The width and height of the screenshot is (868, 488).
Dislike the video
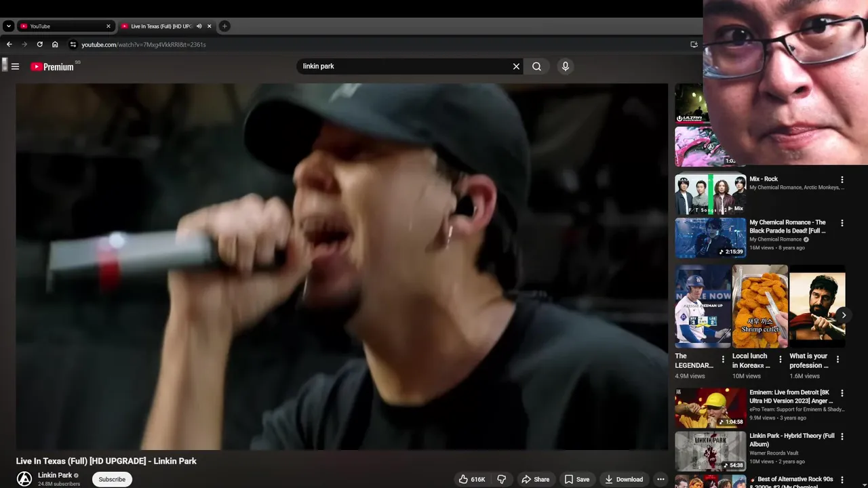click(502, 479)
